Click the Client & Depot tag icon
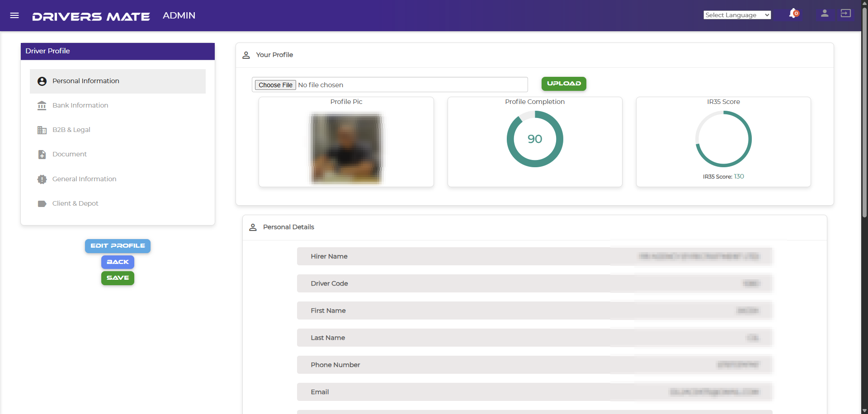868x414 pixels. coord(42,204)
